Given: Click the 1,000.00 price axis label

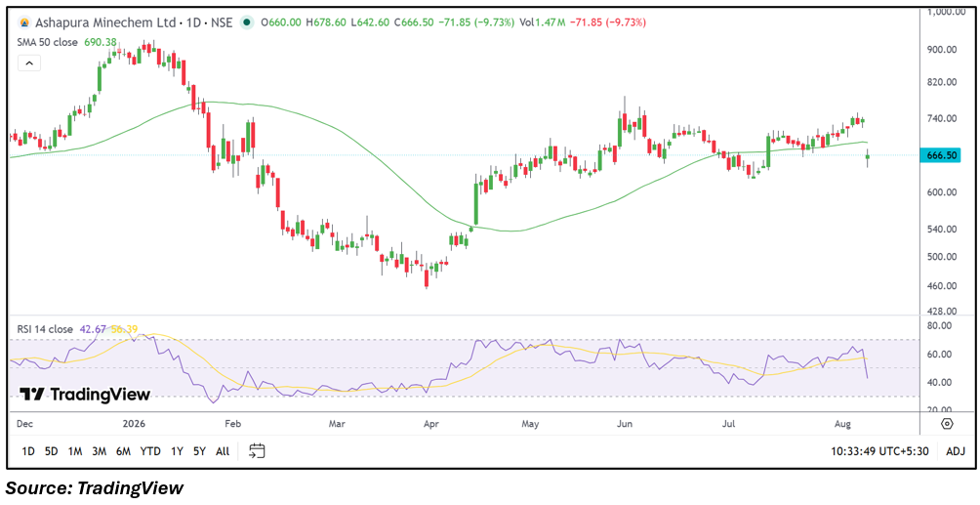Looking at the screenshot, I should (946, 12).
